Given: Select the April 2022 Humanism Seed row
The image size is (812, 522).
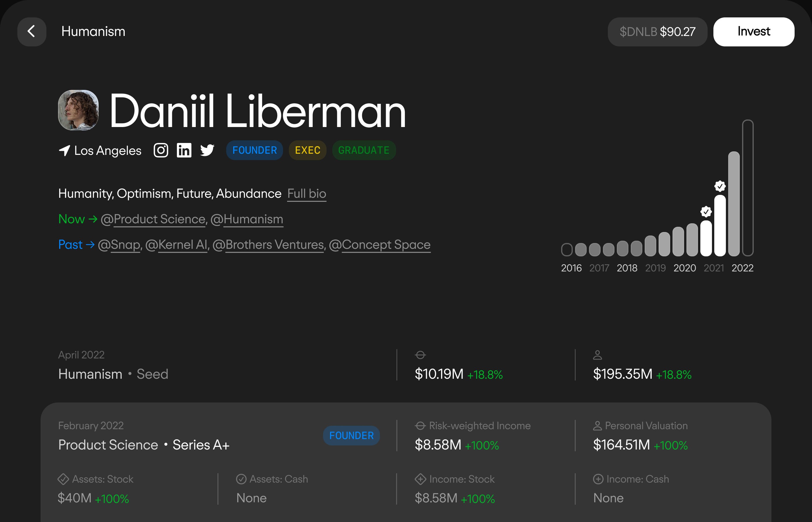Looking at the screenshot, I should (x=406, y=365).
